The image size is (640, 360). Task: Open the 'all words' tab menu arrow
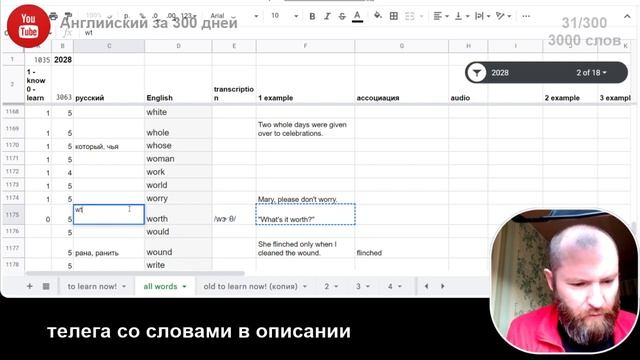tap(184, 287)
